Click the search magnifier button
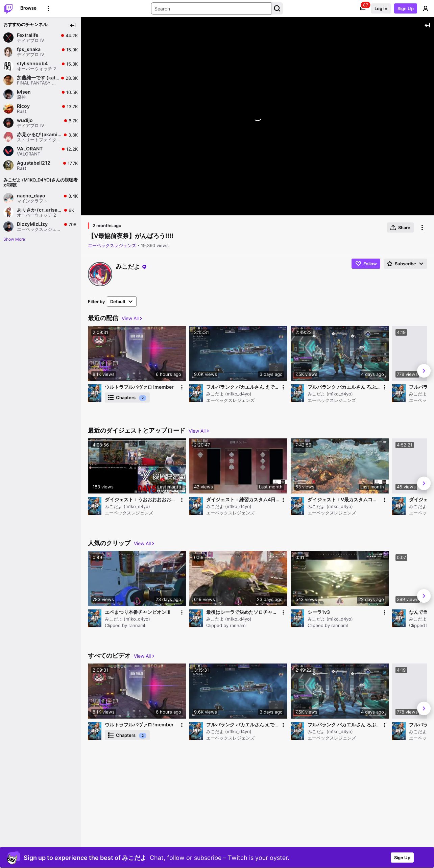 tap(277, 8)
